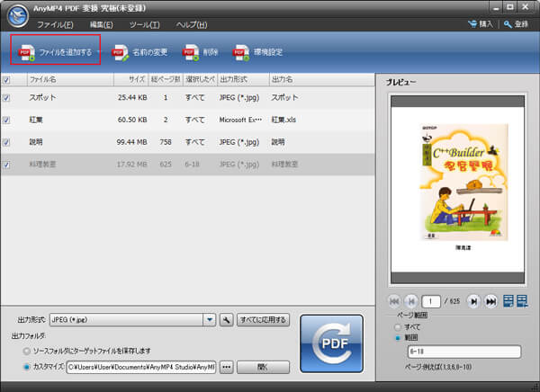Click the 登録 (Register) key icon
This screenshot has width=540, height=392.
point(508,24)
